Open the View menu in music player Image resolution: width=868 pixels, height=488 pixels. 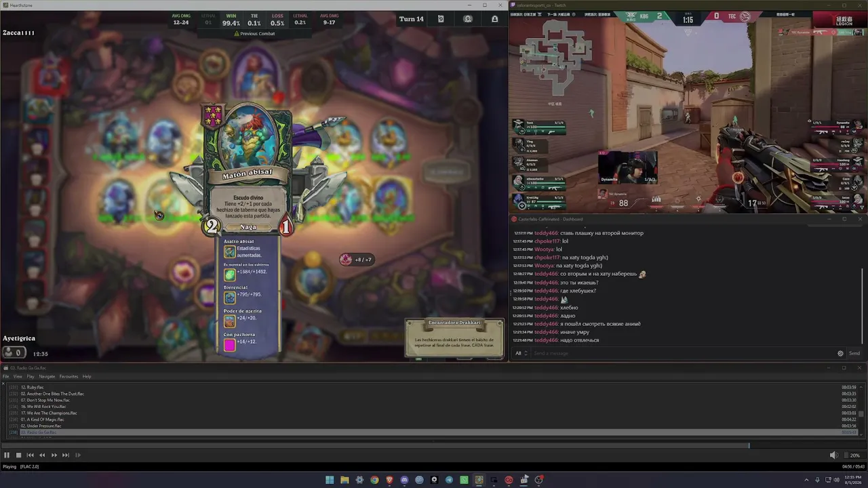pos(18,376)
